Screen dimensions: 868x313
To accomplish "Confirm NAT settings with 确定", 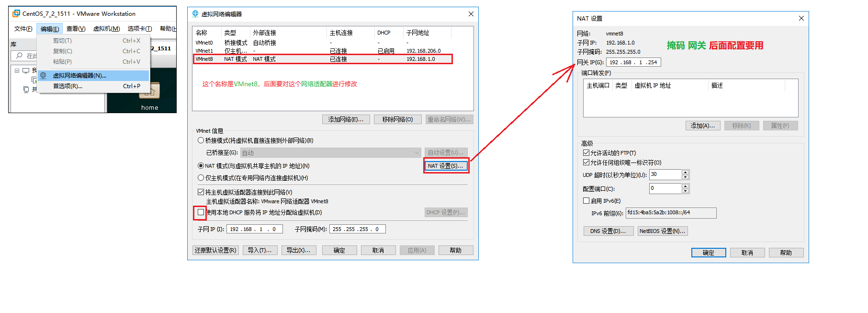I will [x=709, y=253].
